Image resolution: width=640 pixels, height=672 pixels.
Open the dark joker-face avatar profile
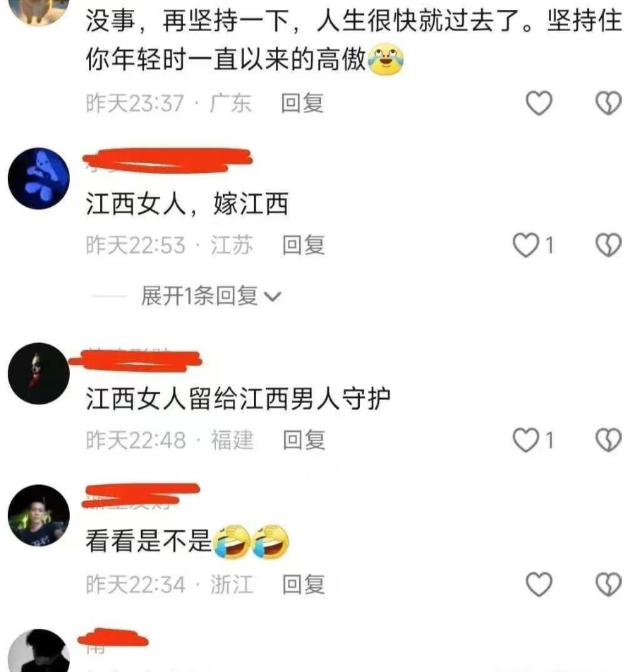(39, 373)
